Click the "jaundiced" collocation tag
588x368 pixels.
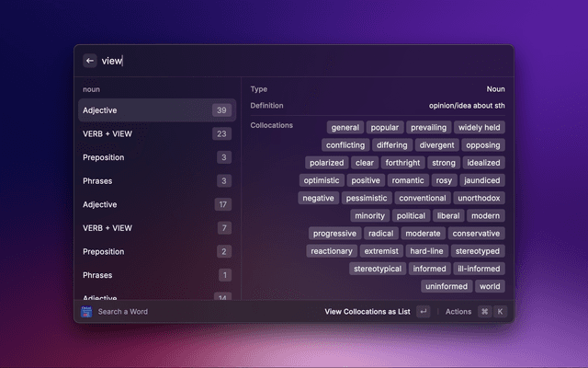click(x=482, y=180)
